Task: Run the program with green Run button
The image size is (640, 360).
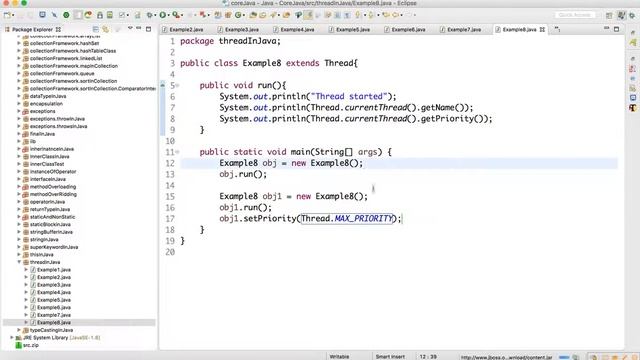Action: (x=162, y=15)
